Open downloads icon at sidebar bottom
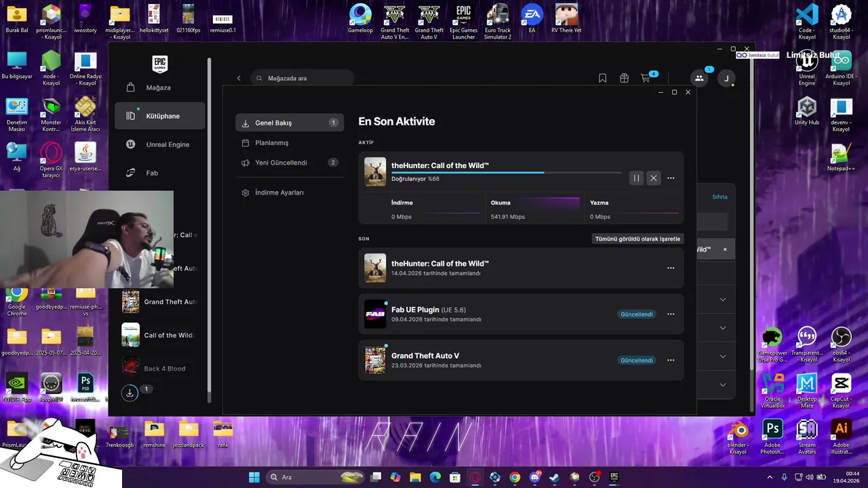Viewport: 868px width, 488px height. pos(130,392)
